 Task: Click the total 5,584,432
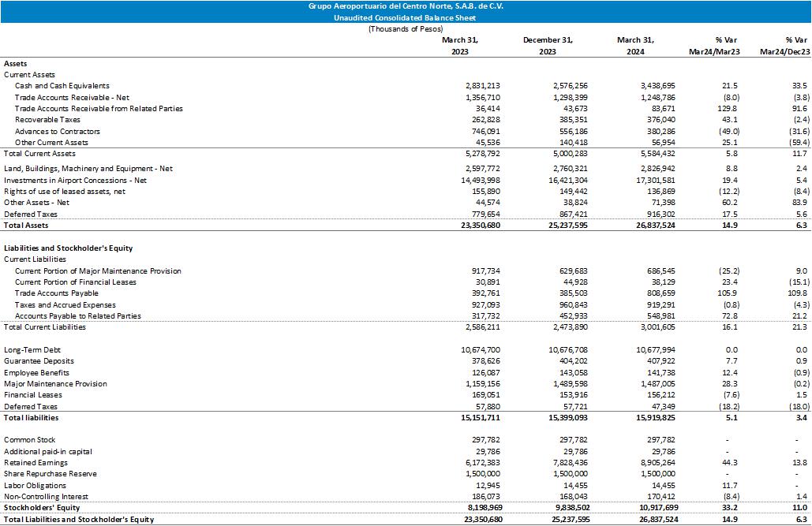[x=657, y=154]
